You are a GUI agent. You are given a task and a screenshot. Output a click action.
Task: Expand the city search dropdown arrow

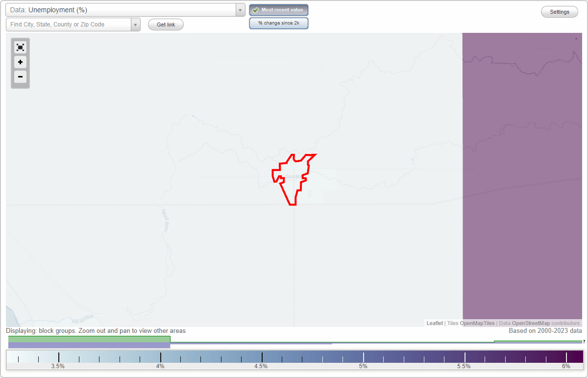click(x=136, y=24)
